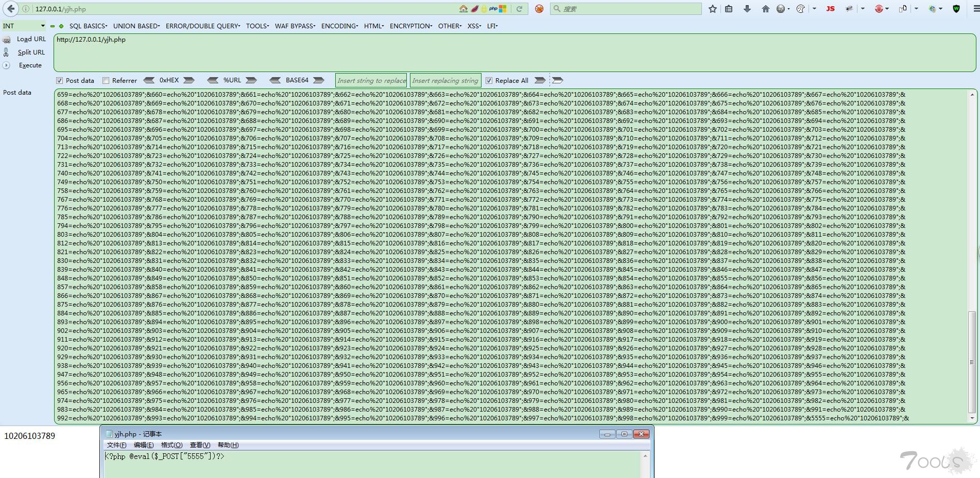
Task: Open the TOOLS dropdown menu
Action: pyautogui.click(x=257, y=26)
